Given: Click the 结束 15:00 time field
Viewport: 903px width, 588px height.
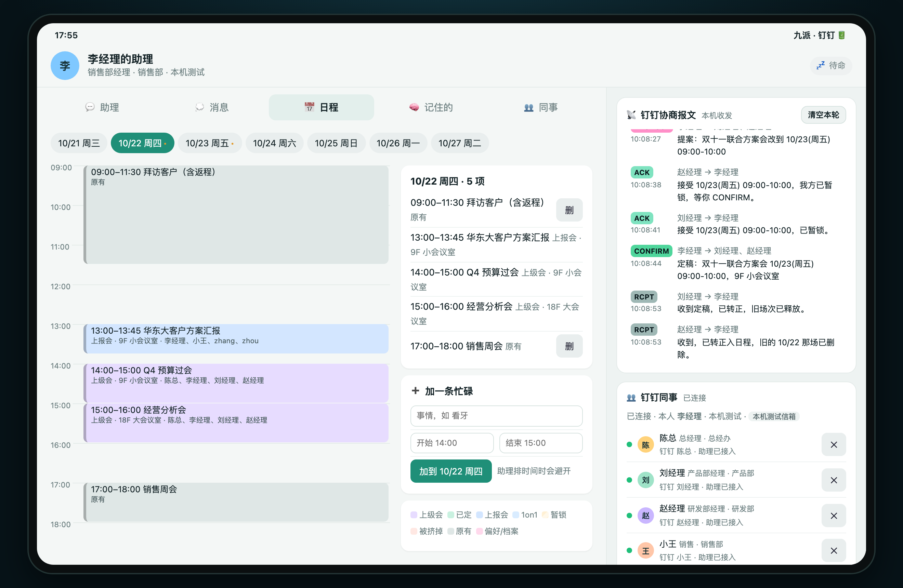Looking at the screenshot, I should point(541,443).
